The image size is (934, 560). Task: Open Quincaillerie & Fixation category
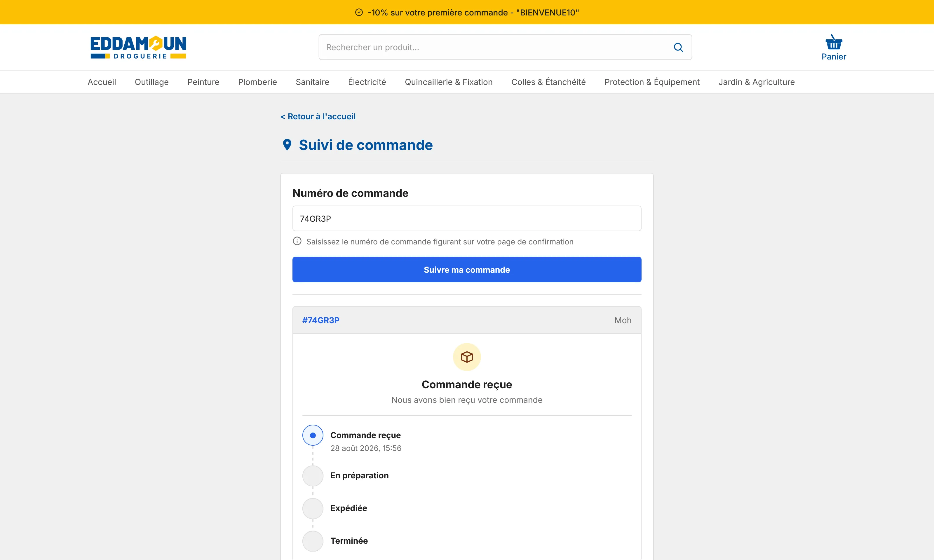coord(448,82)
